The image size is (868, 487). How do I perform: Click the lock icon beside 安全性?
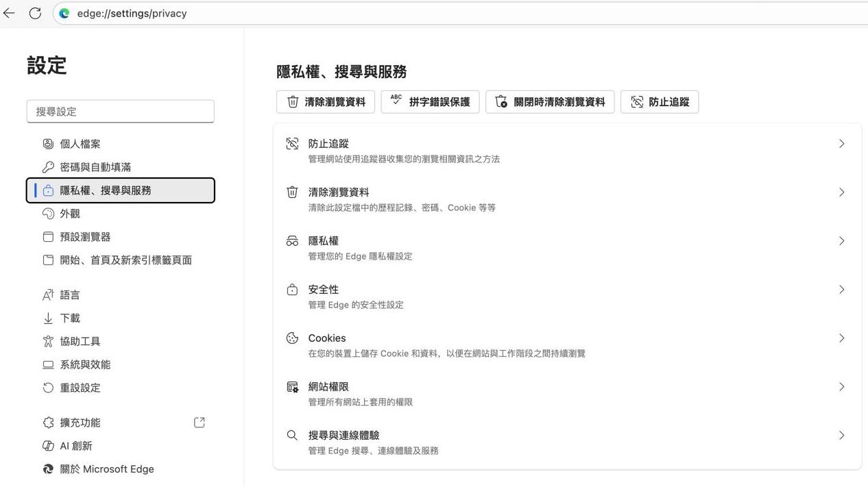(x=292, y=289)
